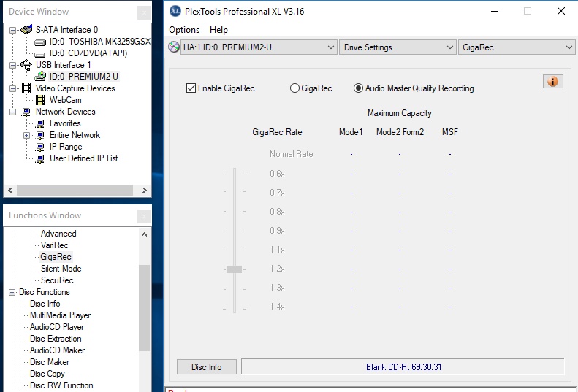This screenshot has height=392, width=578.
Task: Click the User Defined IP List icon
Action: (40, 159)
